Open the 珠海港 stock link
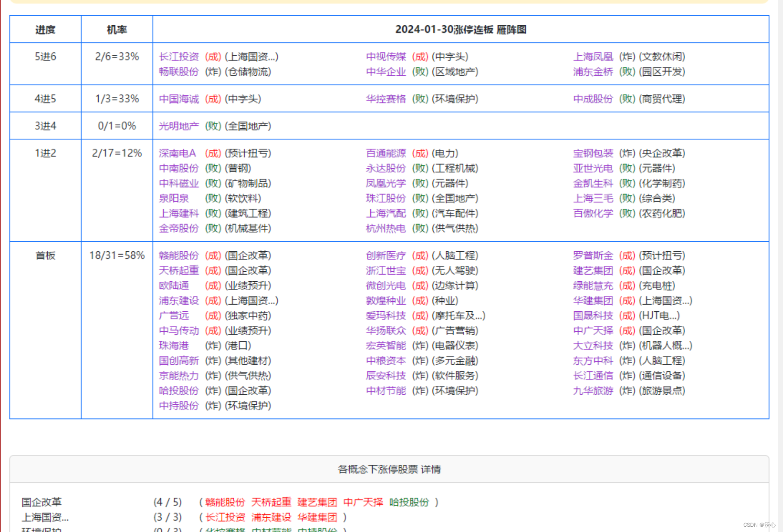The height and width of the screenshot is (532, 783). [x=174, y=346]
